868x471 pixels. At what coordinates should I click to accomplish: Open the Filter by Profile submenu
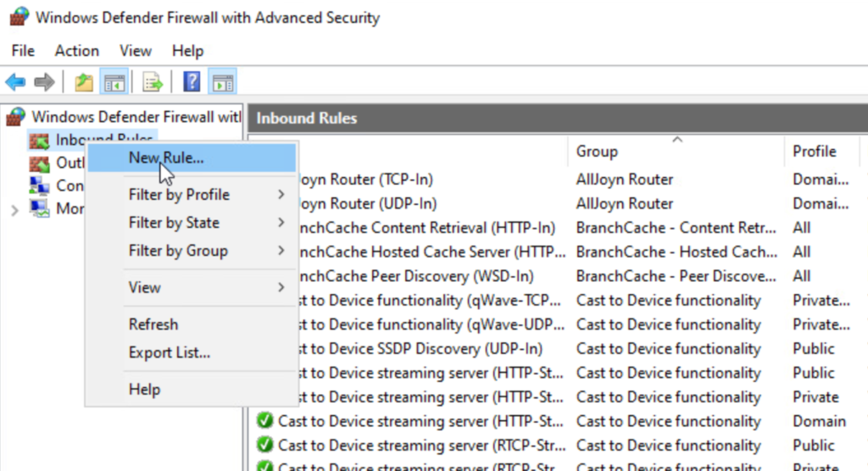[x=179, y=195]
